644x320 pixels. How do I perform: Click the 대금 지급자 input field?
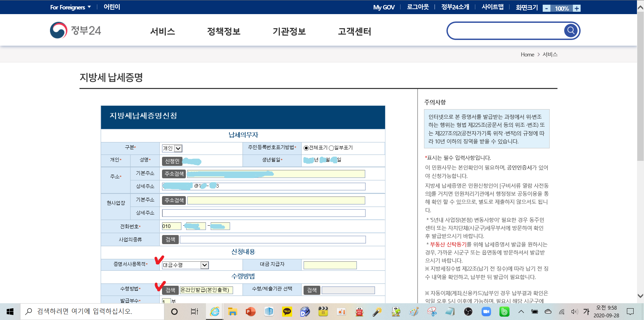[x=330, y=265]
